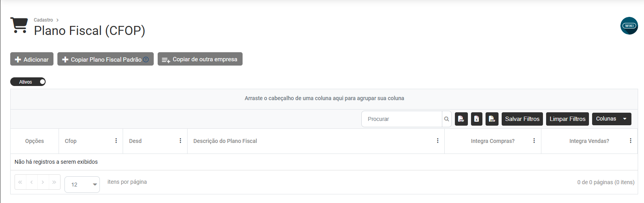Open Descrição do Plano Fiscal column menu
This screenshot has height=203, width=644.
tap(438, 141)
